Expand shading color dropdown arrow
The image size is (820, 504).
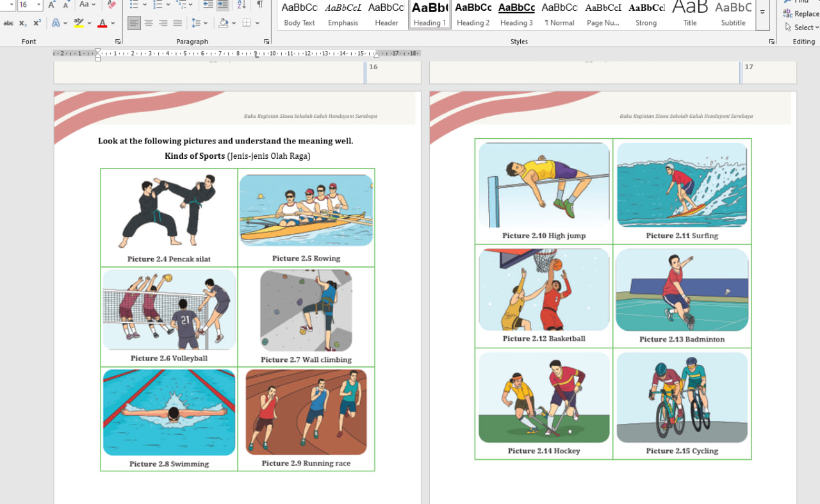[233, 23]
